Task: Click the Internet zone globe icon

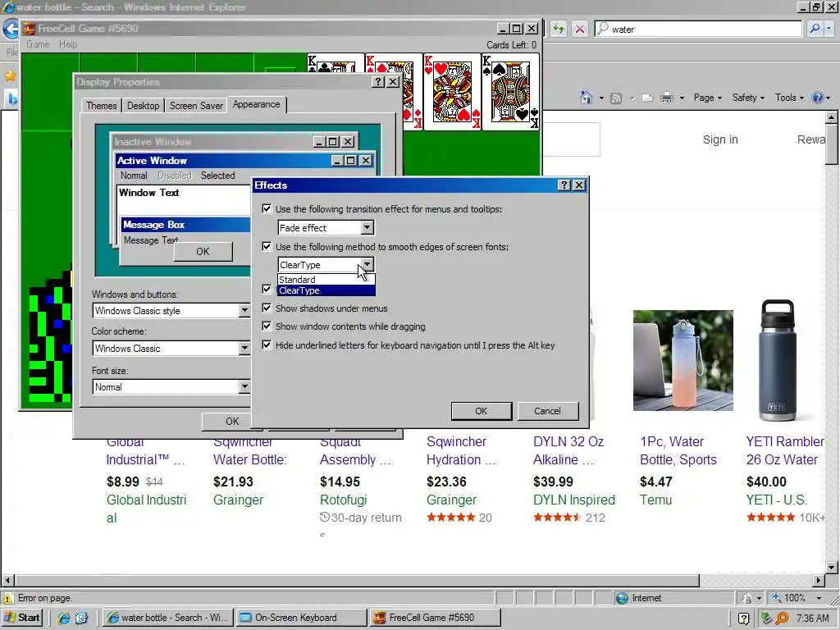Action: pos(622,598)
